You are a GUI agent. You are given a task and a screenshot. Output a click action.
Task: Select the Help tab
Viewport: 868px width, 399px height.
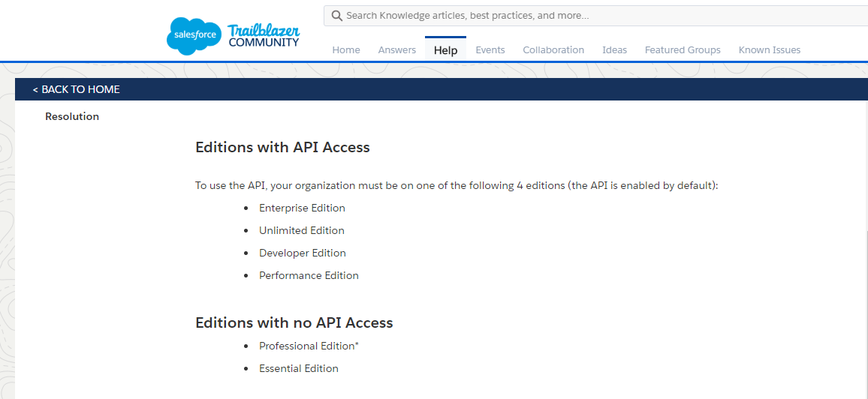coord(445,49)
